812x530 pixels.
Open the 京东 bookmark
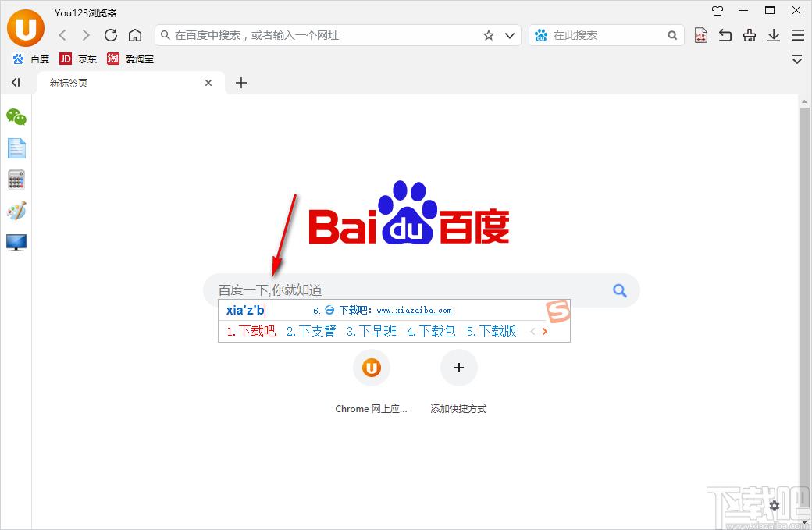click(x=78, y=59)
